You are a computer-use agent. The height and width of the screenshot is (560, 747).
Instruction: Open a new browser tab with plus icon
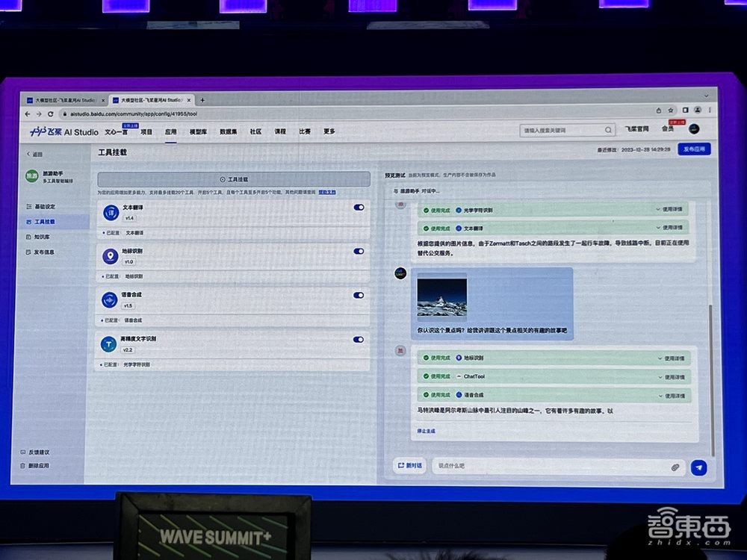pos(202,100)
